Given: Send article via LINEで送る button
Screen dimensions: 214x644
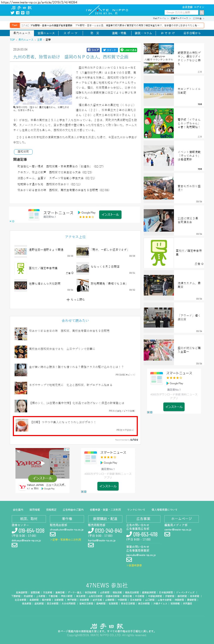Looking at the screenshot, I should point(128,50).
